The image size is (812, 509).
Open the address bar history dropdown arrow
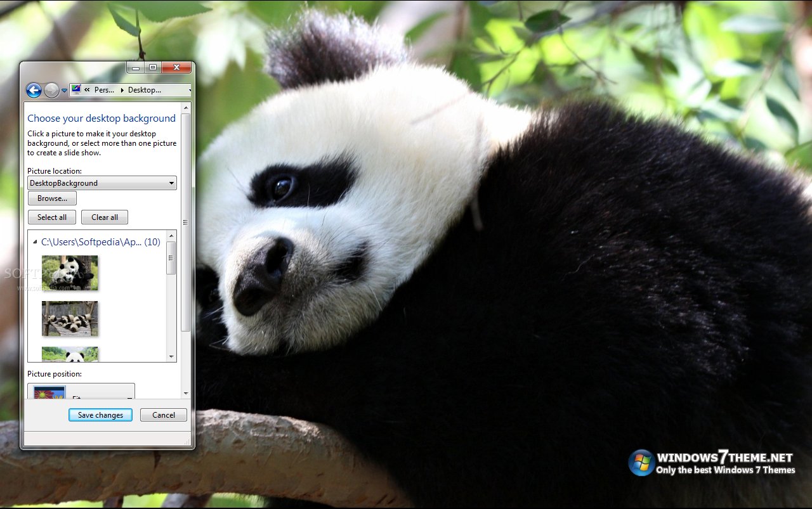[x=190, y=90]
